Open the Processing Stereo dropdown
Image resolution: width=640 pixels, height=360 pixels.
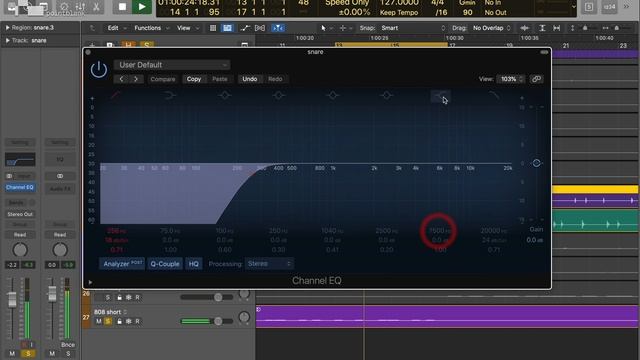tap(269, 264)
